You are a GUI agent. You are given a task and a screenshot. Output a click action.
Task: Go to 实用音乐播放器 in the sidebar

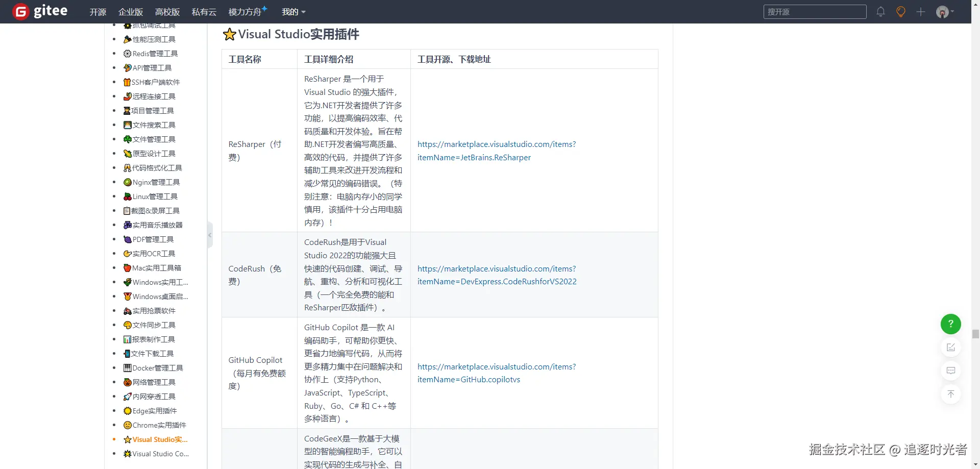[153, 225]
